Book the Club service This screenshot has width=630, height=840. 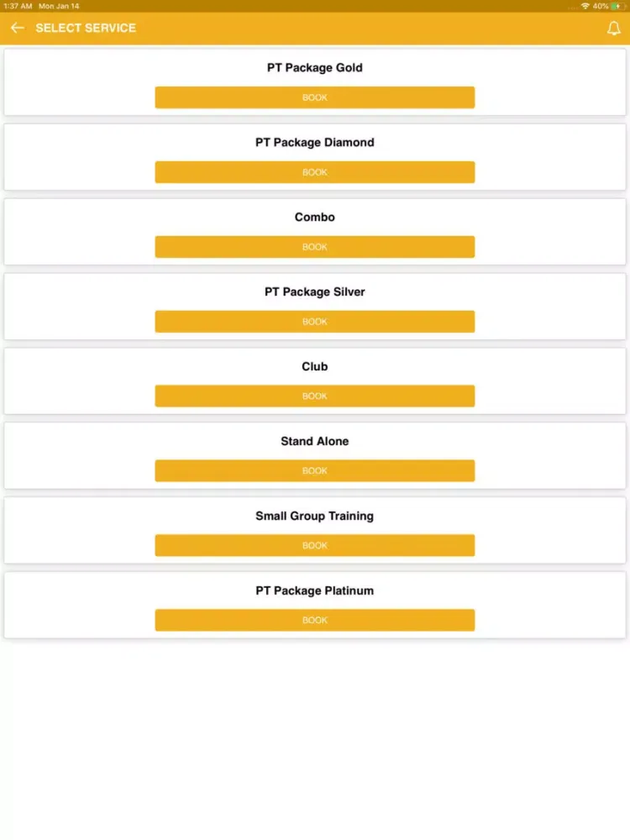pyautogui.click(x=315, y=396)
